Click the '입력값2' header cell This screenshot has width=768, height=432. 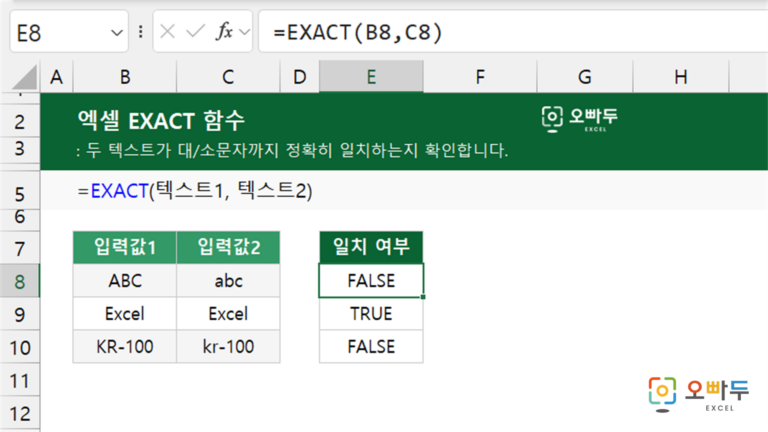[228, 247]
